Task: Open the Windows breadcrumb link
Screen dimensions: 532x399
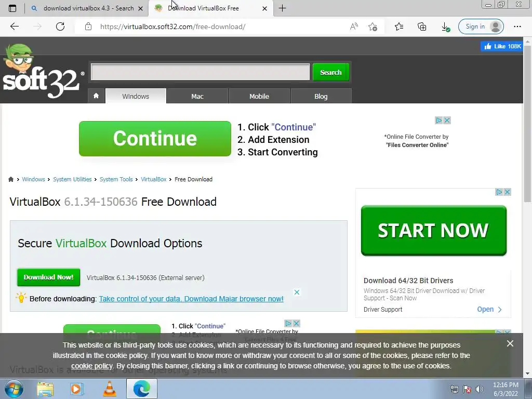Action: click(33, 179)
